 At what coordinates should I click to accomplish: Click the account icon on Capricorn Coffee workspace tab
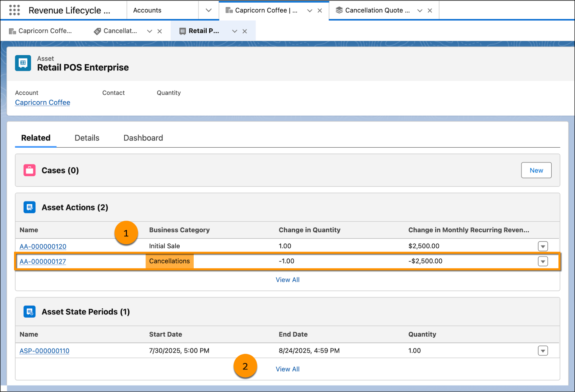[229, 10]
